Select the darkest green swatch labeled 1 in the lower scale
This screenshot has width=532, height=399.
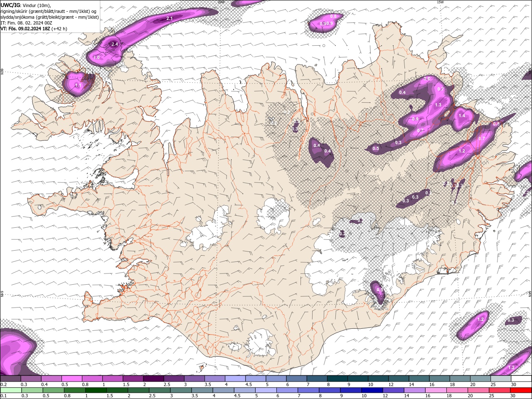pyautogui.click(x=96, y=390)
